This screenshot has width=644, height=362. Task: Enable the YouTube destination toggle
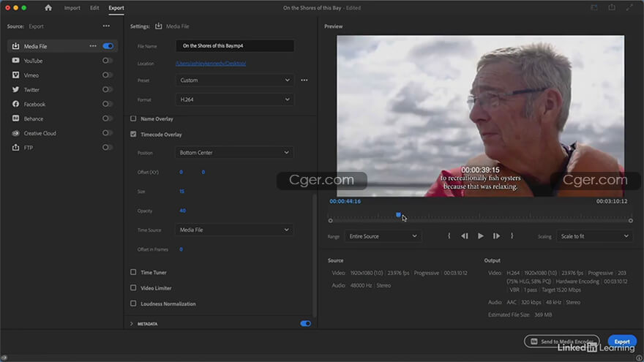pyautogui.click(x=107, y=60)
